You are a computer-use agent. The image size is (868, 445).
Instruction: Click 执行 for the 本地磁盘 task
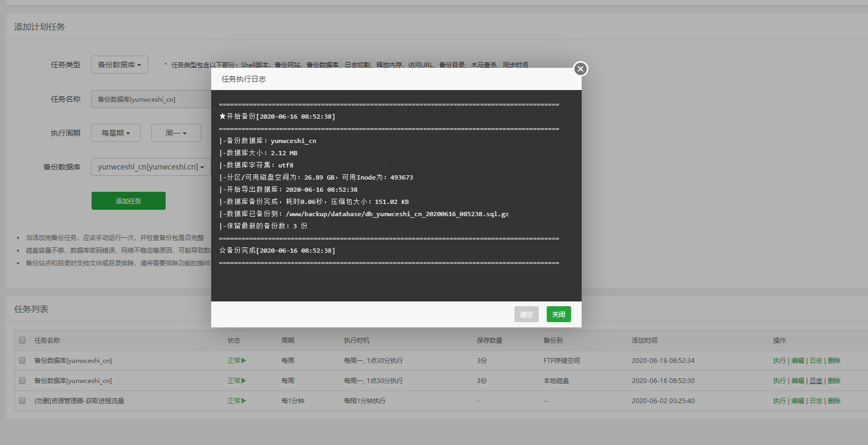point(780,381)
